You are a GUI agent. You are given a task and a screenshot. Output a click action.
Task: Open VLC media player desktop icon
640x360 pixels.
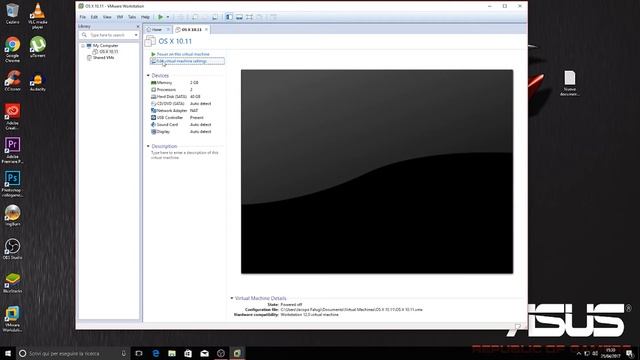click(x=38, y=16)
